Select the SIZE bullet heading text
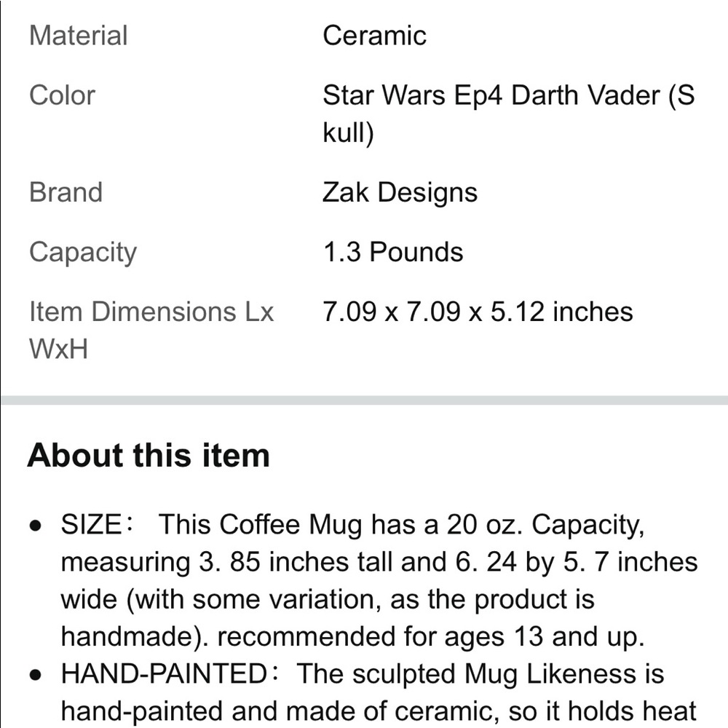728x728 pixels. tap(92, 525)
